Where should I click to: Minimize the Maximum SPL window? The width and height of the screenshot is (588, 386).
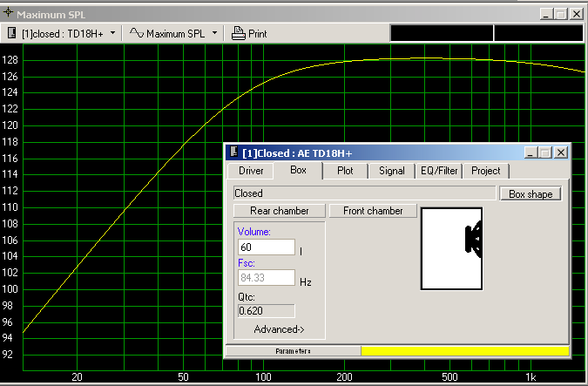tap(546, 14)
